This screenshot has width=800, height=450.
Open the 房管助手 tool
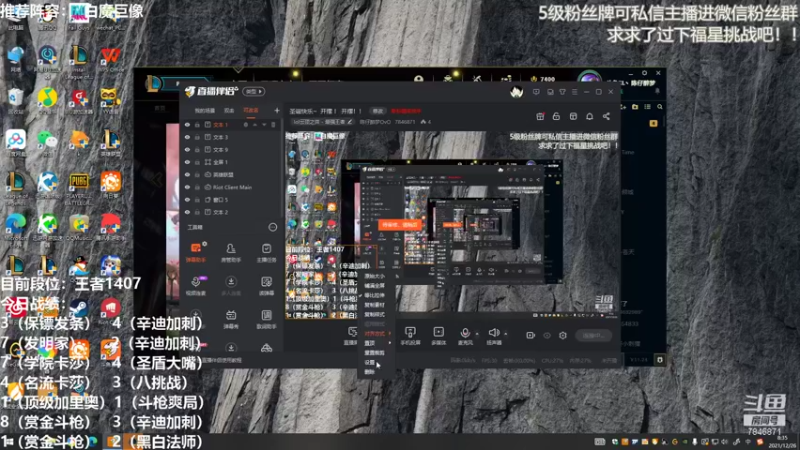[231, 252]
